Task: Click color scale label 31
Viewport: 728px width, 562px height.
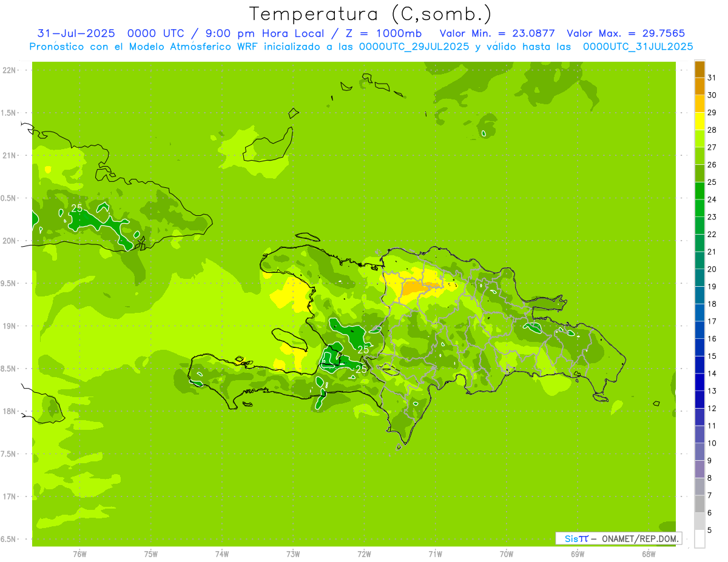Action: coord(712,78)
